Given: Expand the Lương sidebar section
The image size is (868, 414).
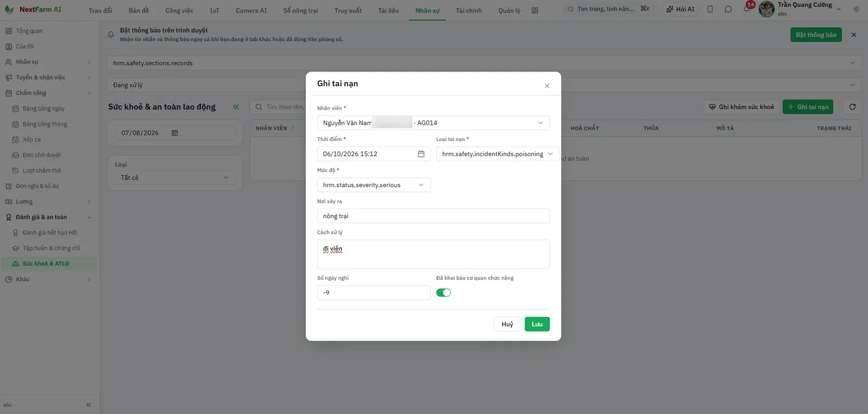Looking at the screenshot, I should (48, 202).
